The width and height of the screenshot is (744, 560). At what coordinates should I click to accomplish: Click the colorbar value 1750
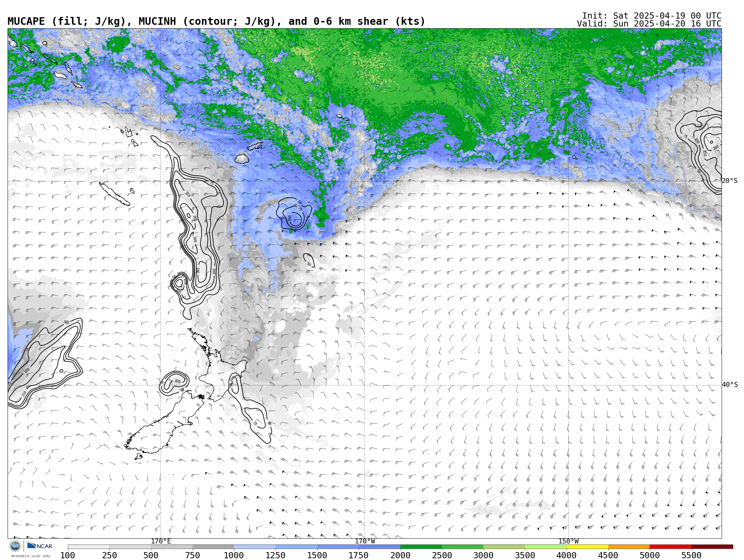359,556
